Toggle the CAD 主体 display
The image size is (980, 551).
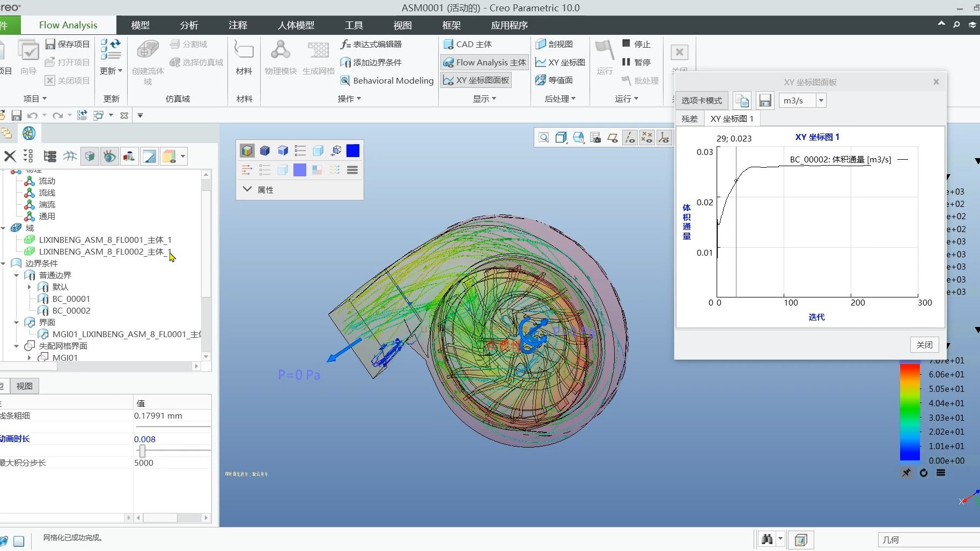[x=468, y=44]
